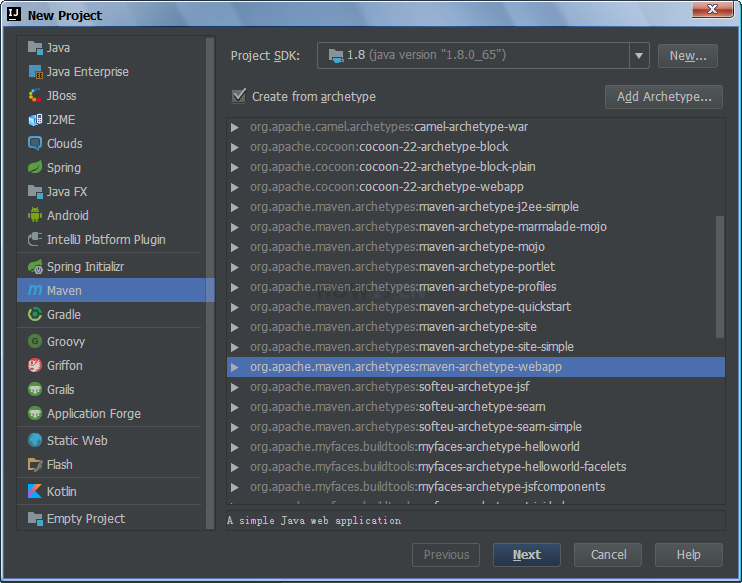Click the Java FX folder icon
This screenshot has height=583, width=742.
tap(35, 192)
